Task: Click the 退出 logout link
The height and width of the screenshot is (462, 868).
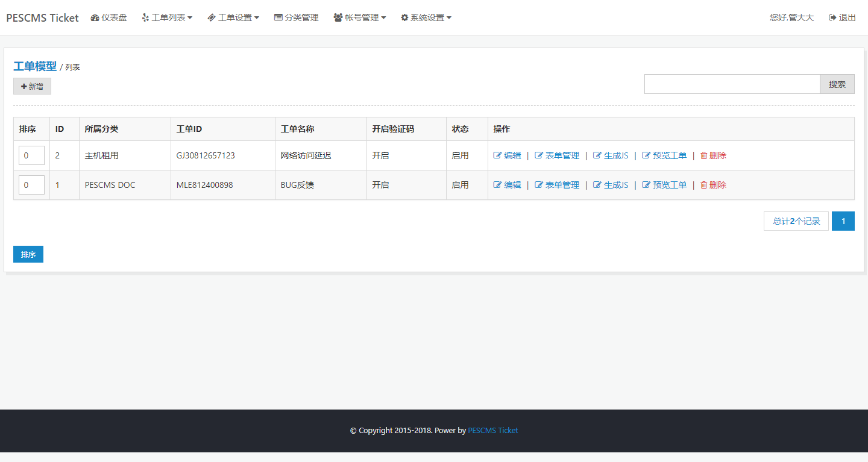Action: click(842, 18)
